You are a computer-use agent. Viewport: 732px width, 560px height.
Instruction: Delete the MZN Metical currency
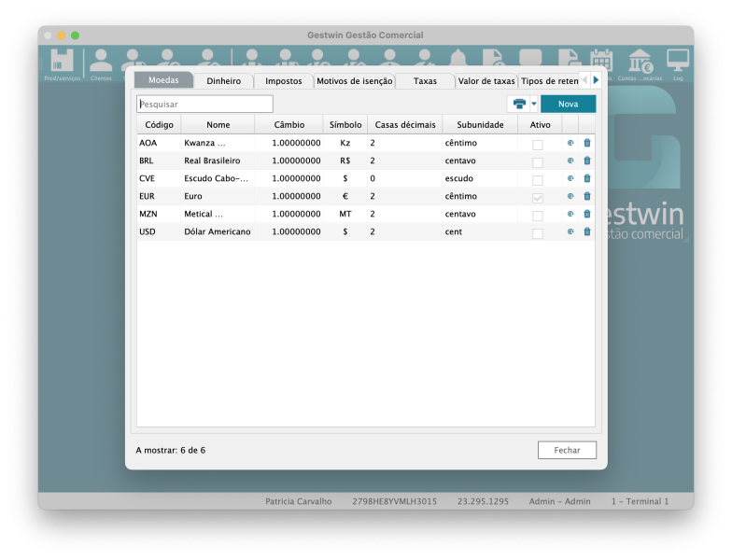click(587, 214)
